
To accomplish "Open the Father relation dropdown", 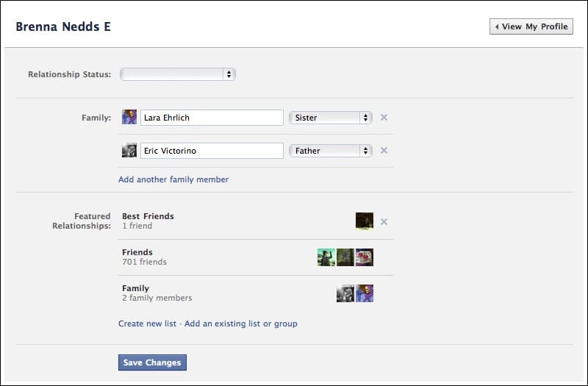I will click(330, 151).
